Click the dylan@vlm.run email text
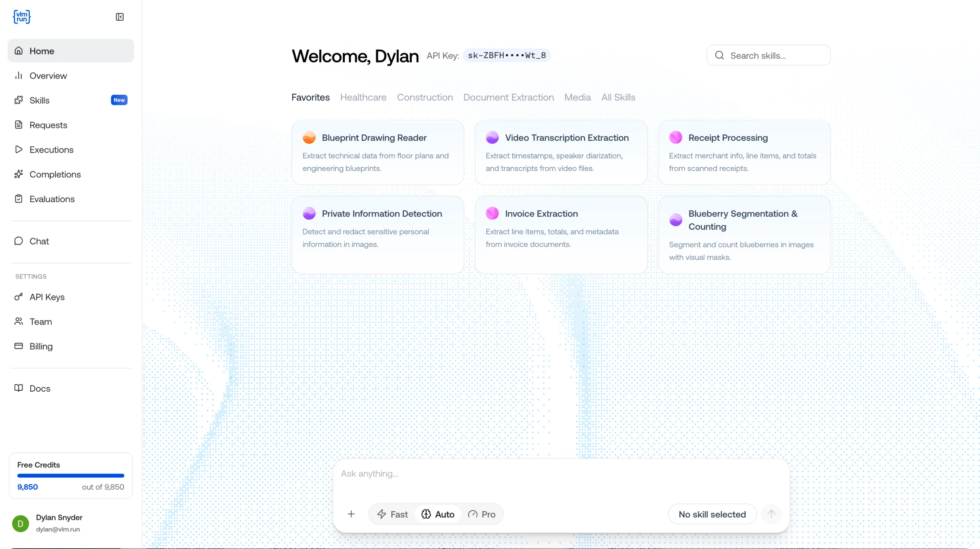 [x=58, y=529]
